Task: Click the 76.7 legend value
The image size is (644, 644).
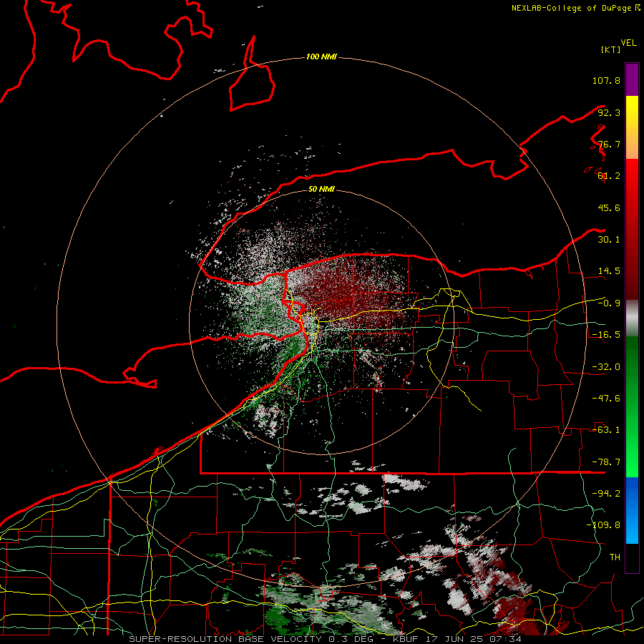Action: click(x=609, y=144)
